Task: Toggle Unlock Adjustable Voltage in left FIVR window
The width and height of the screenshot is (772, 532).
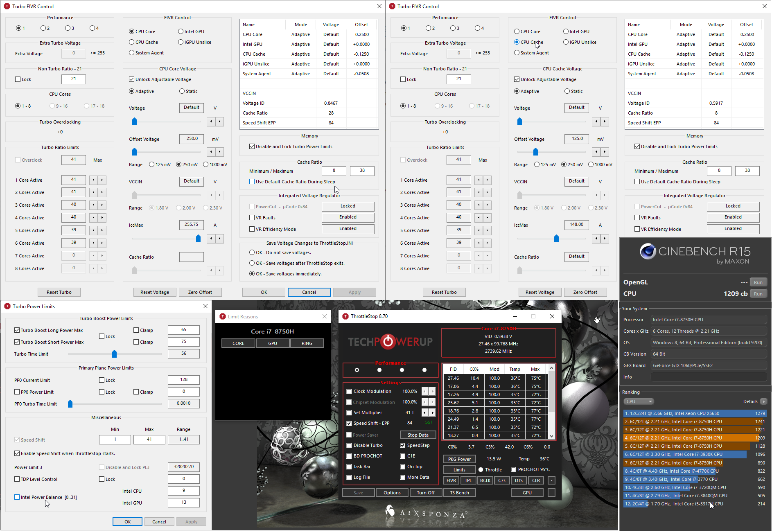Action: coord(132,79)
